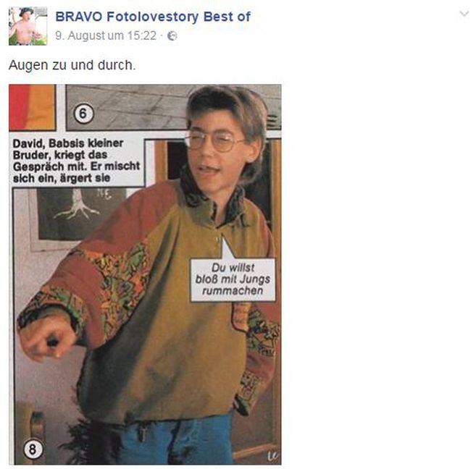Click the caption box starting with "David, Babsis kleiner"

77,161
